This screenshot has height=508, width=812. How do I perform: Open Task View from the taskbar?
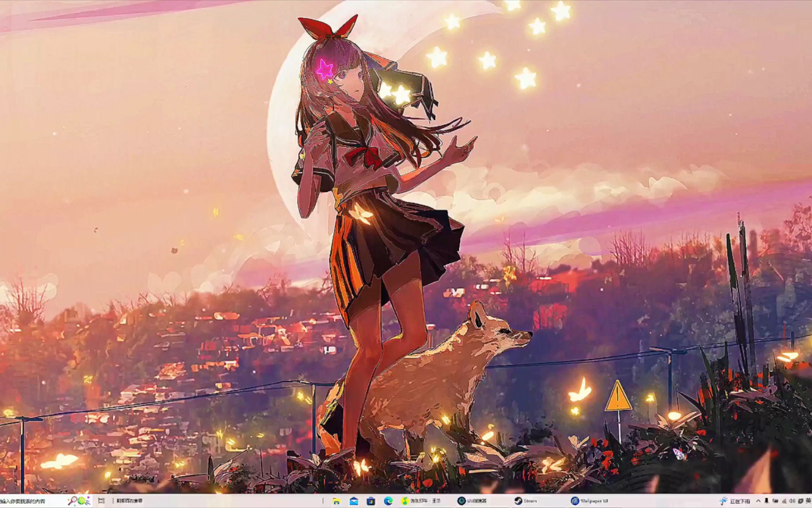[x=101, y=501]
